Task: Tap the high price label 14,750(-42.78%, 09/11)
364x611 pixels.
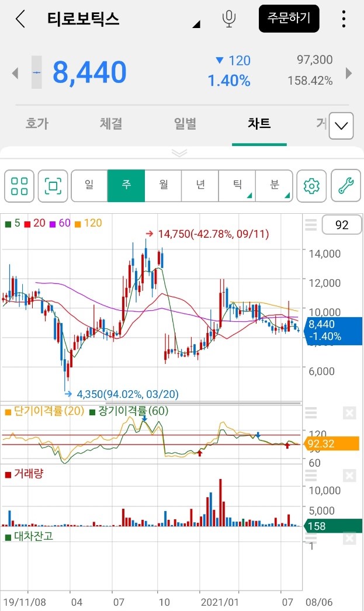Action: [213, 234]
